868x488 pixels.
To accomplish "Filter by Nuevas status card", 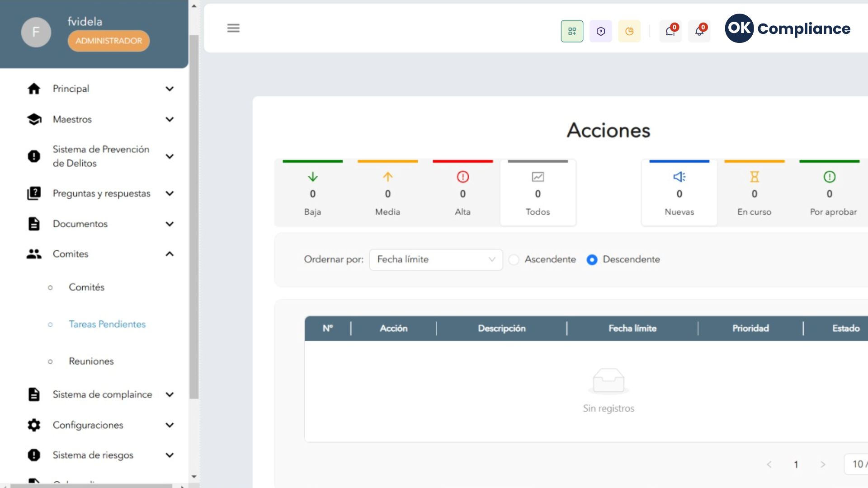I will click(679, 193).
